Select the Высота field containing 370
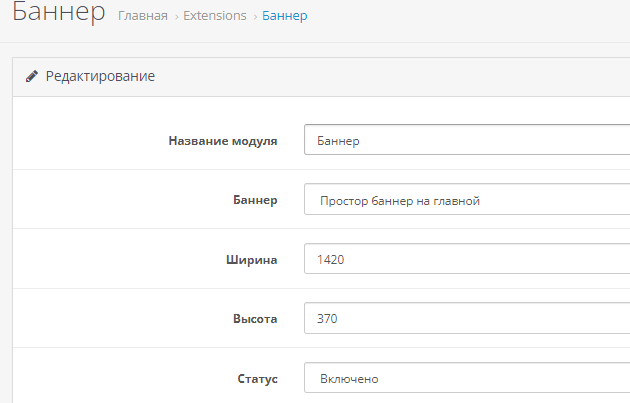 466,319
